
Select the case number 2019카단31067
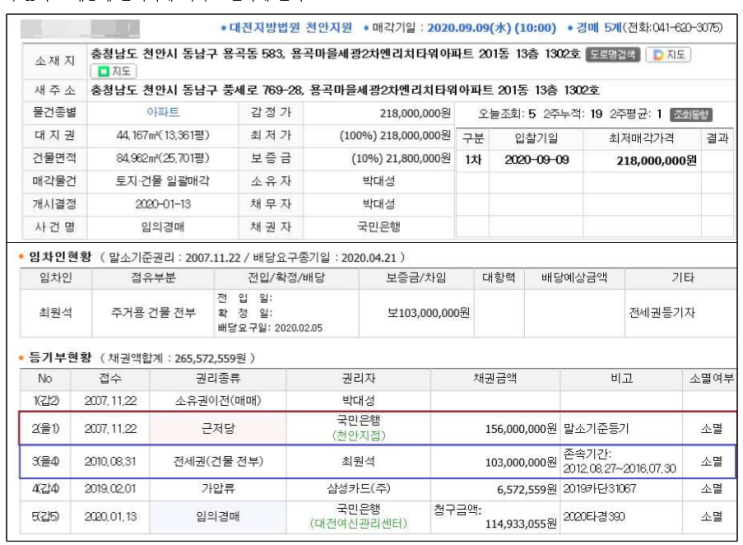point(599,489)
